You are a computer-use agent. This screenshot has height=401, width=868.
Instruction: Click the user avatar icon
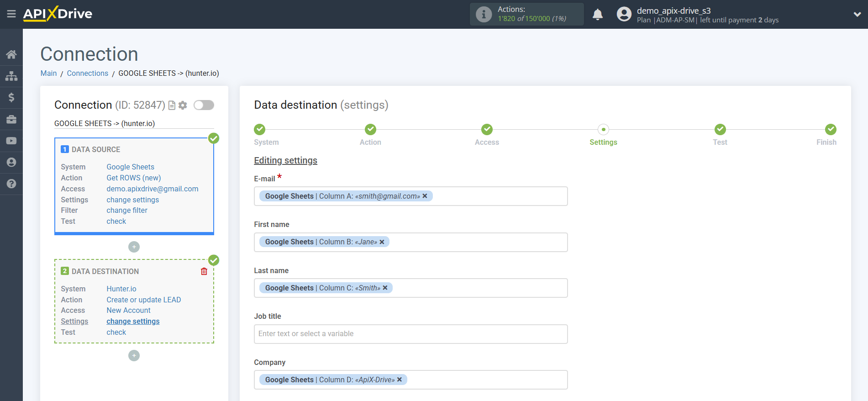tap(624, 14)
